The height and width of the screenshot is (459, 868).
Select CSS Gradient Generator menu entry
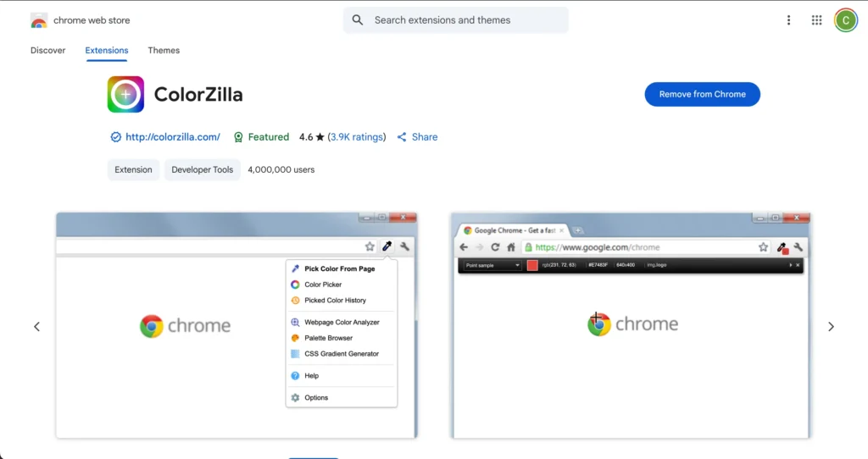(341, 354)
